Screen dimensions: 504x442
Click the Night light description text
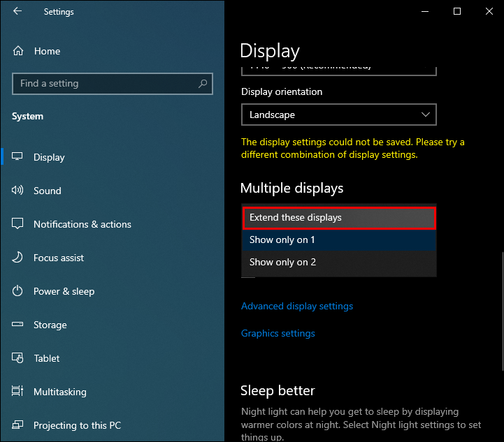pyautogui.click(x=361, y=424)
